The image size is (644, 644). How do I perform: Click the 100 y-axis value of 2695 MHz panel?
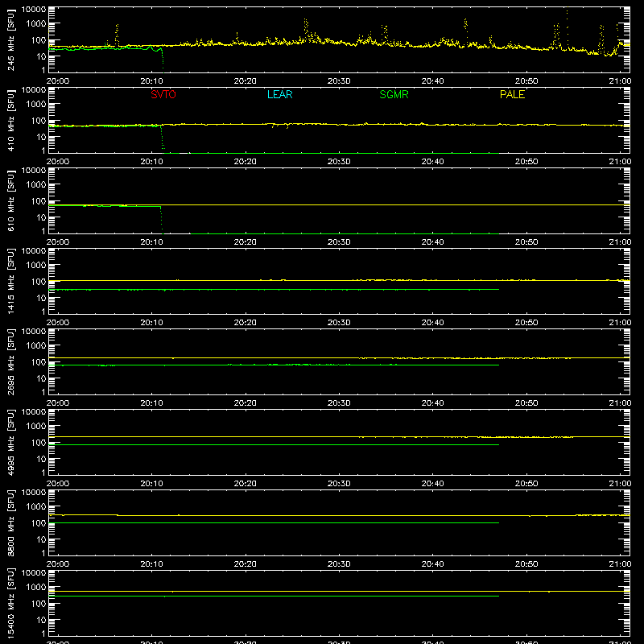click(x=39, y=362)
